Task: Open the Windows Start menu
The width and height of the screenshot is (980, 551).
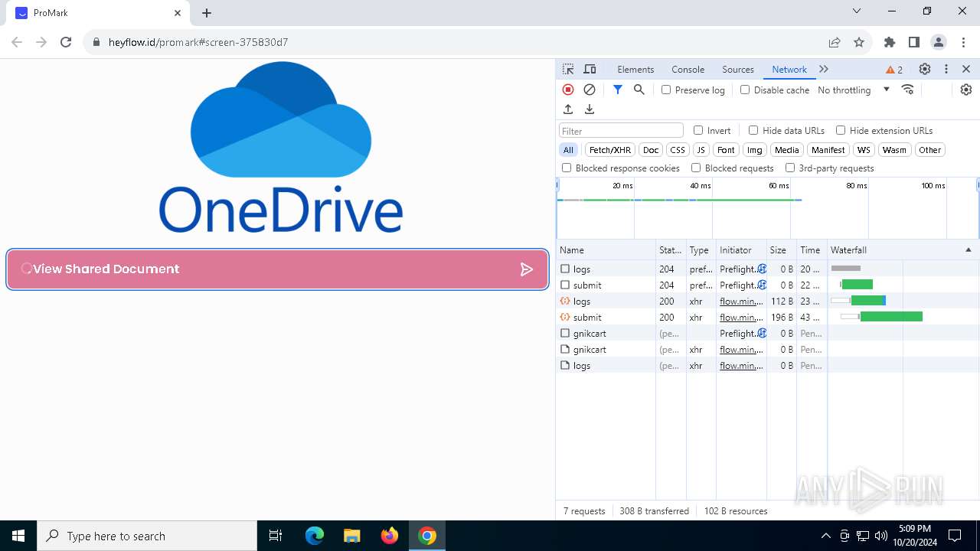Action: pos(18,536)
